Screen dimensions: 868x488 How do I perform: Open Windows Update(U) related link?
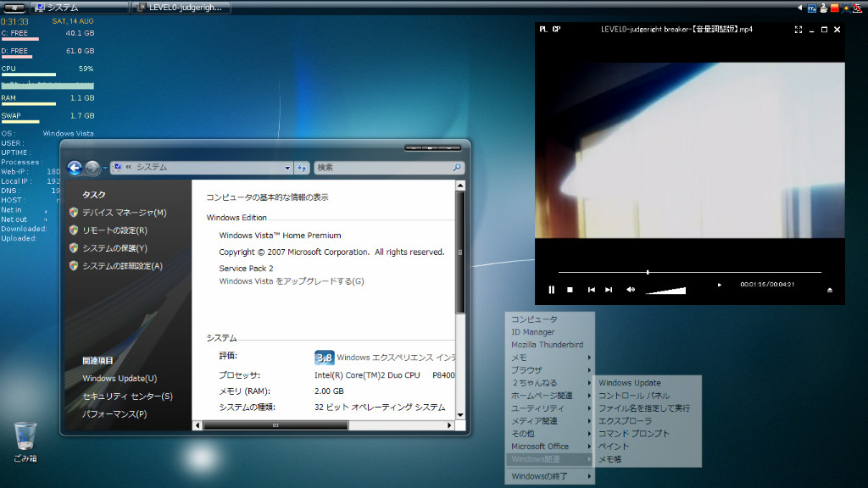click(120, 379)
